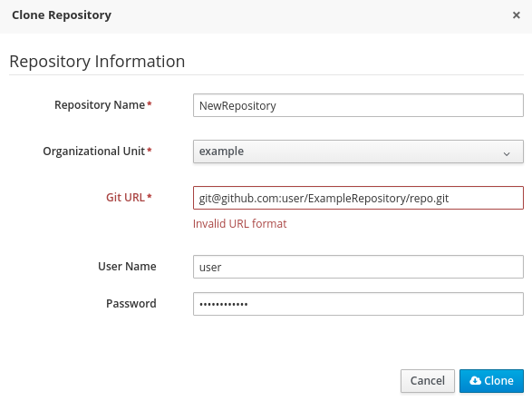Close the Clone Repository dialog
Image resolution: width=532 pixels, height=401 pixels.
(516, 15)
